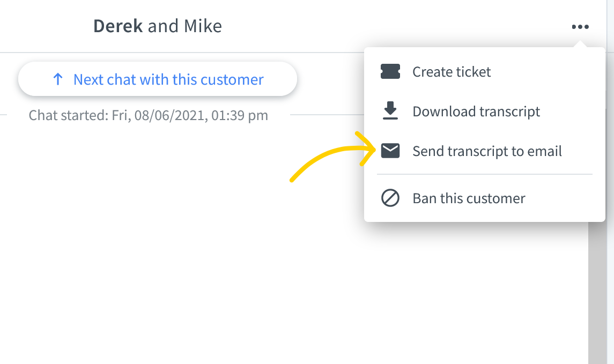Viewport: 614px width, 364px height.
Task: Click the bold Derek name in header
Action: [x=118, y=26]
